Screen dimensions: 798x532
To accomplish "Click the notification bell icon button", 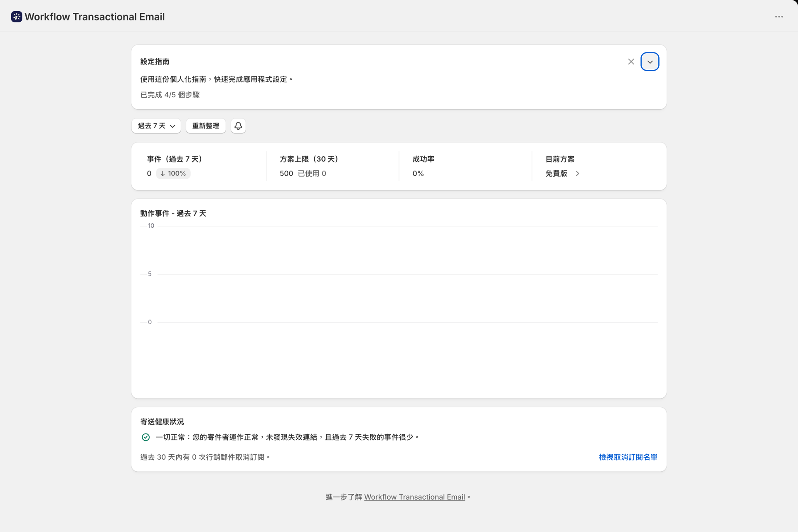I will pos(238,126).
